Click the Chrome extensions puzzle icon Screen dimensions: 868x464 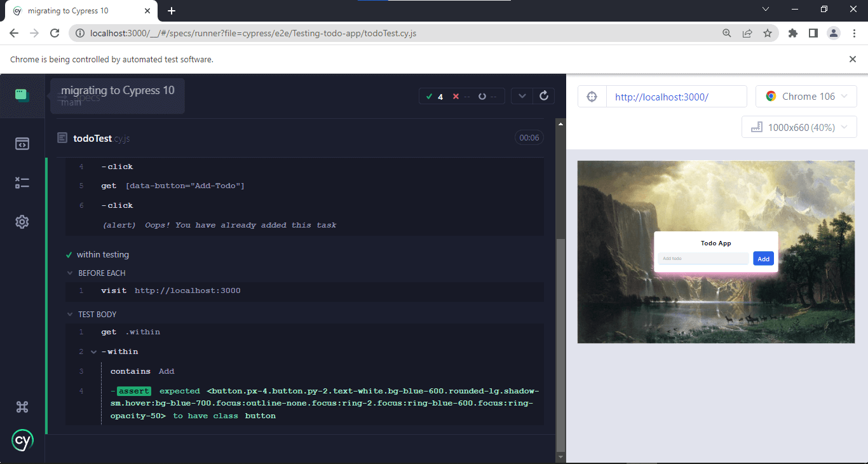792,33
